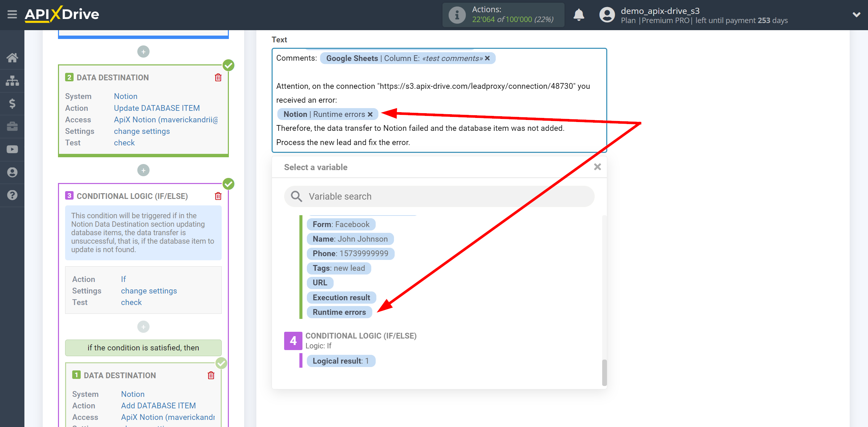Viewport: 868px width, 427px height.
Task: Add step above Data Destination 2
Action: point(143,52)
